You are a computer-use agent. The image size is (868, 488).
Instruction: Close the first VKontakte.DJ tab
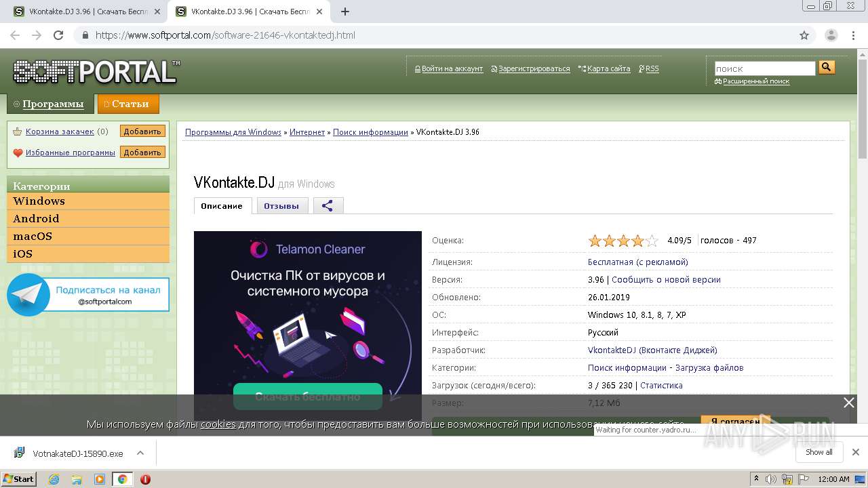157,12
